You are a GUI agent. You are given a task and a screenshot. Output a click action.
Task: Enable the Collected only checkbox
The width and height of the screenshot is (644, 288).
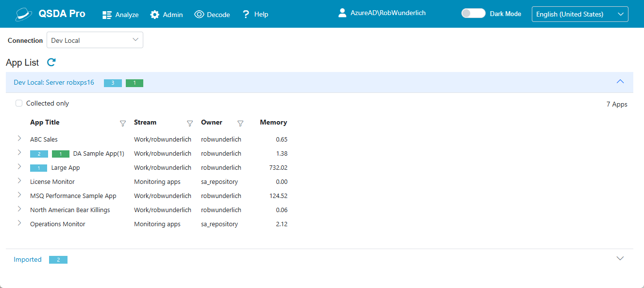(19, 103)
